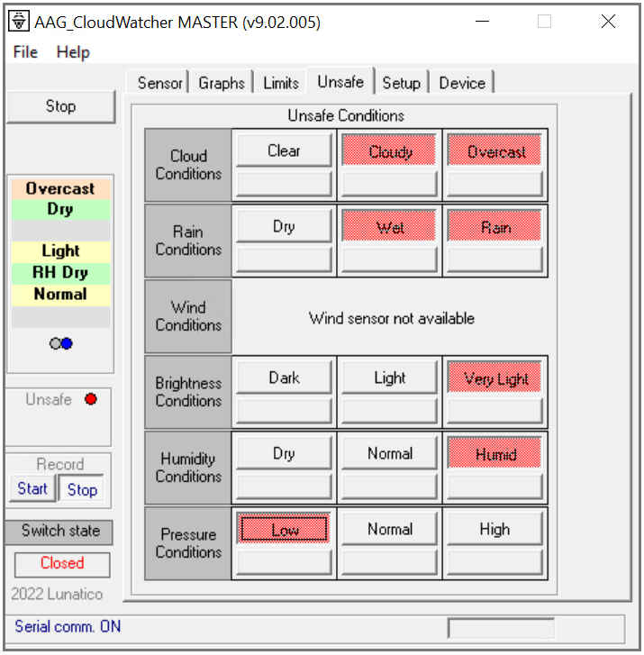Click the CloudWatcher app icon in title bar

pyautogui.click(x=19, y=21)
